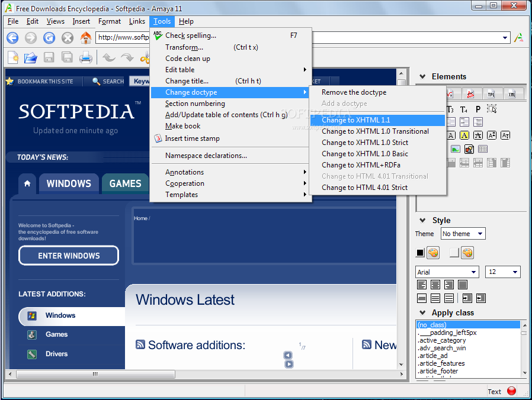
Task: Choose Remove the doctype
Action: click(x=377, y=92)
